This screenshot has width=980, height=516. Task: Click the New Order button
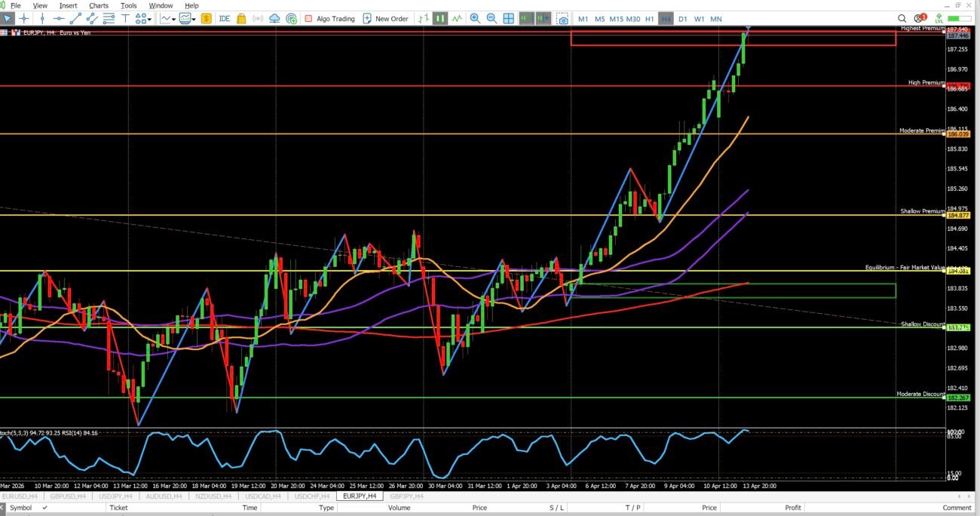tap(385, 19)
